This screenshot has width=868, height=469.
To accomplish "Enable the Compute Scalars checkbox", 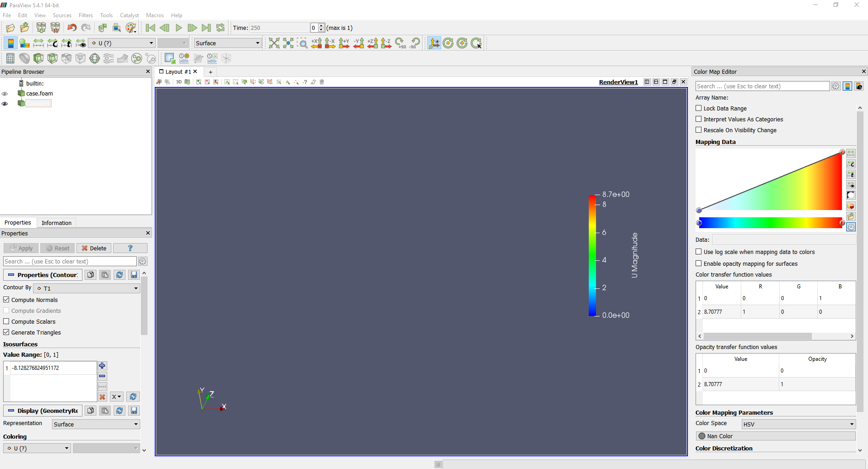I will coord(6,321).
